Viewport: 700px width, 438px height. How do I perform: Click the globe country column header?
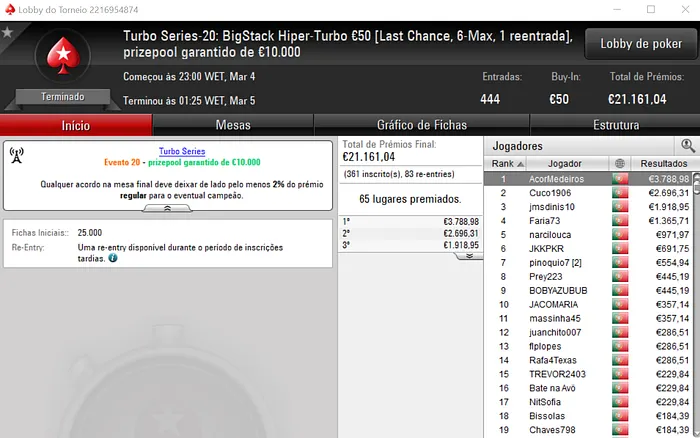[x=620, y=163]
